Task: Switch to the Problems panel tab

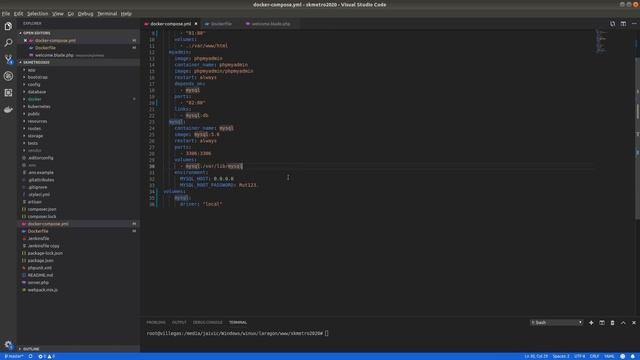Action: pos(156,322)
